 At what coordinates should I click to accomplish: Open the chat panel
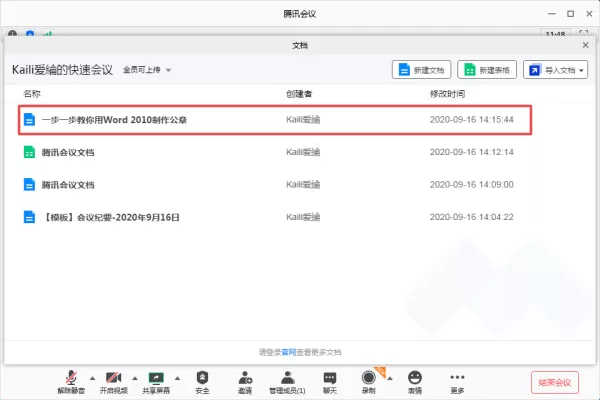coord(329,382)
